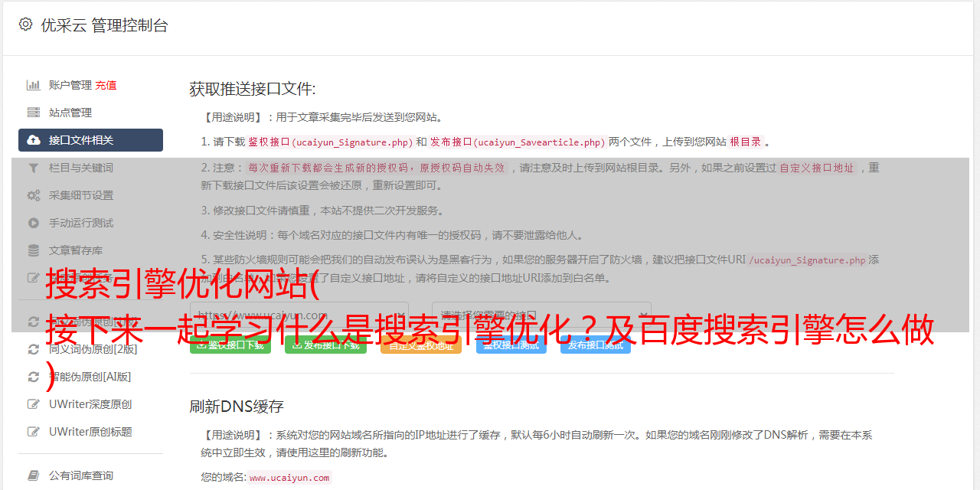Viewport: 980px width, 490px height.
Task: Click the green 发布接口下载 button
Action: [325, 345]
